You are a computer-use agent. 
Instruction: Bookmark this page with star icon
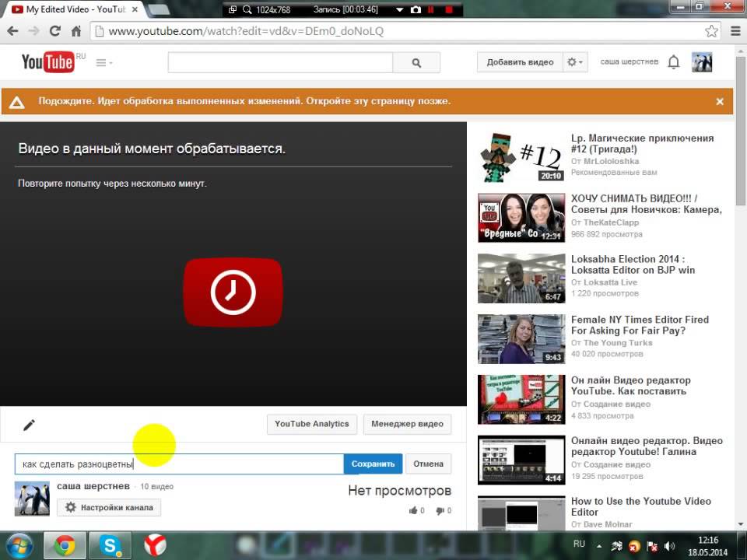[x=711, y=31]
